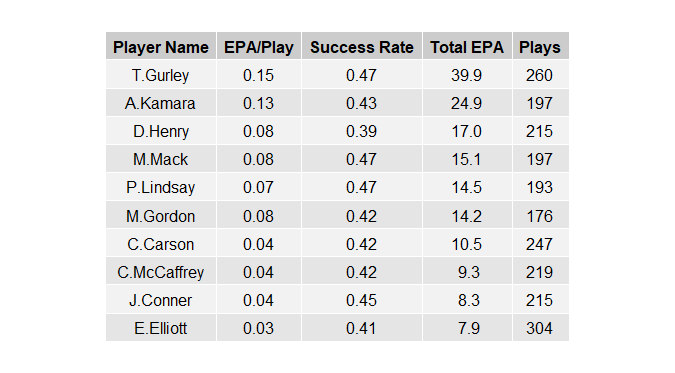Select the T.Gurley name cell

161,75
